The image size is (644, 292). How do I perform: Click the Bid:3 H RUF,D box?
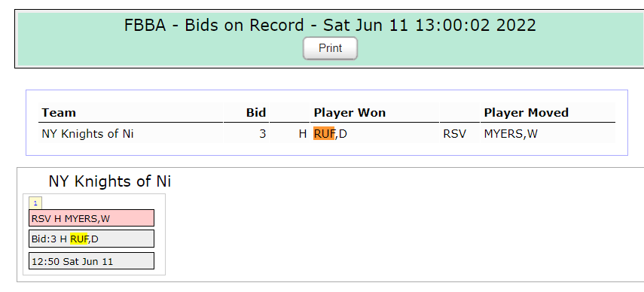tap(91, 239)
